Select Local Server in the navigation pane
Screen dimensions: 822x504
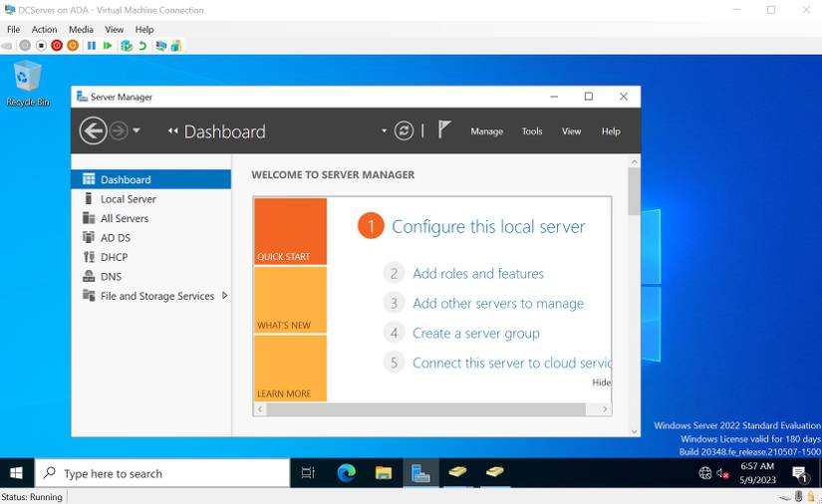tap(151, 199)
